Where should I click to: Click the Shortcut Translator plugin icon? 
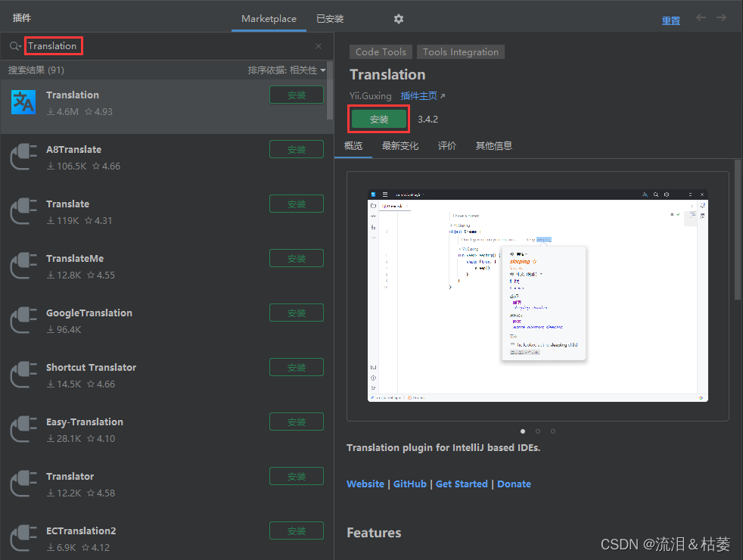coord(23,375)
